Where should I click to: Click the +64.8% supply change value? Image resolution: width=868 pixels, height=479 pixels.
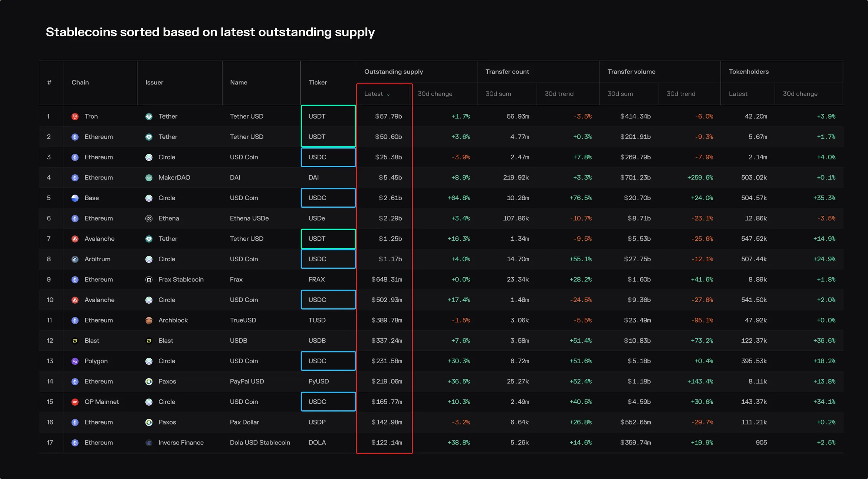coord(458,198)
